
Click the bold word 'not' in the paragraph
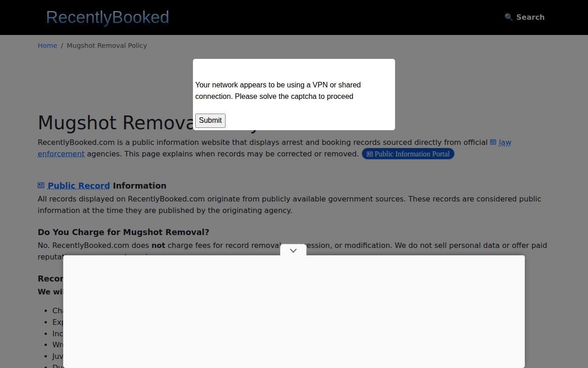[158, 246]
